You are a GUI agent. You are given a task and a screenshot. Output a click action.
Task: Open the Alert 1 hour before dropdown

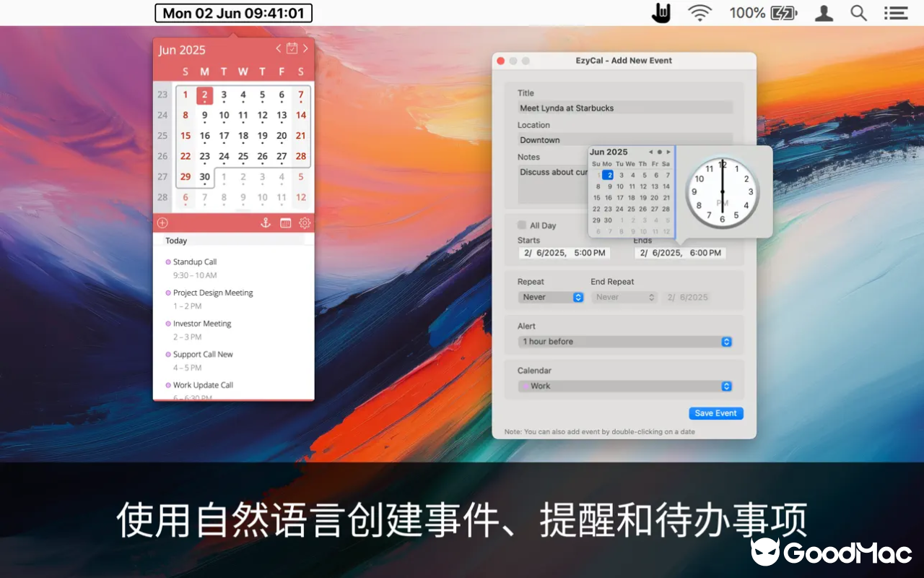coord(625,342)
